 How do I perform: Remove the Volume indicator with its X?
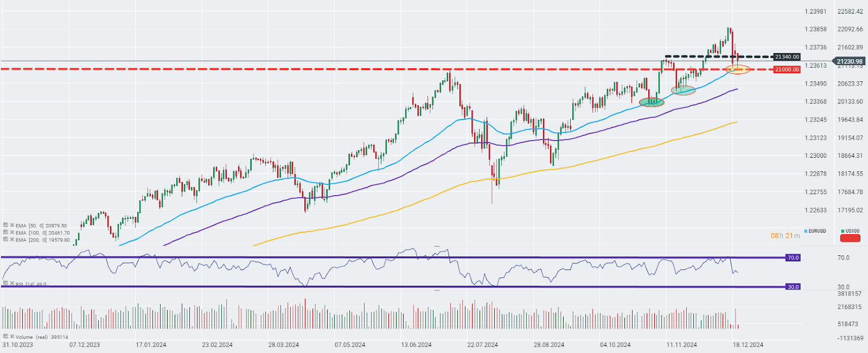coord(12,337)
